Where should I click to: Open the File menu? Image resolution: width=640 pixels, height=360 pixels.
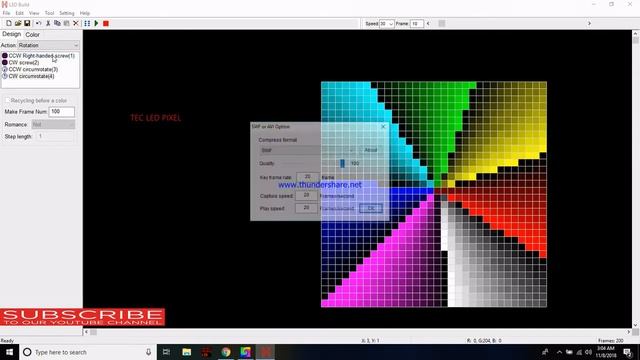7,13
